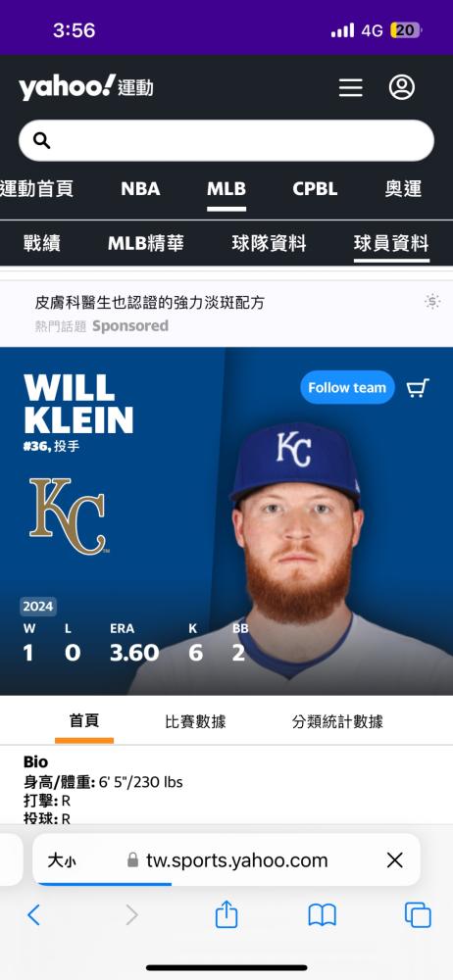Switch to the 分類統計數據 tab
The height and width of the screenshot is (980, 453).
337,722
